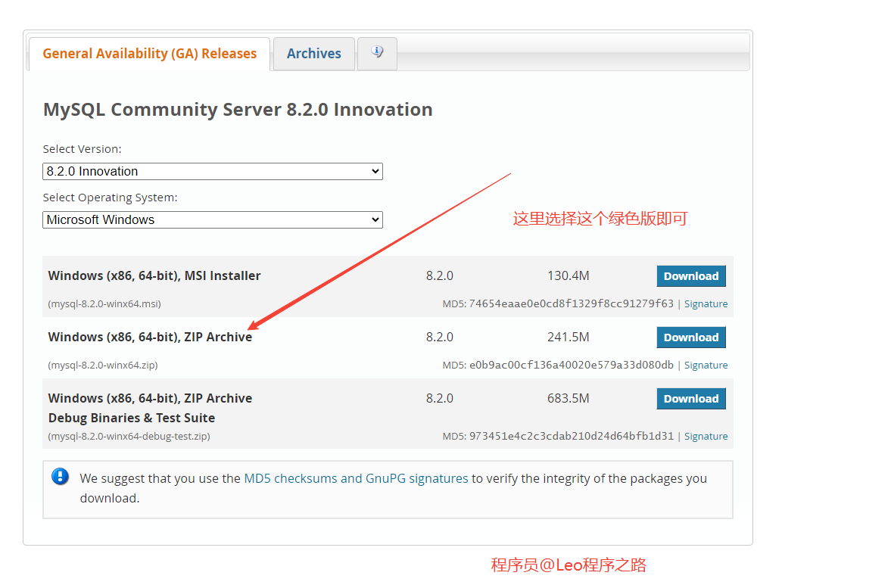Click the filename (mysql-8.2.0-winx64-debug-test.zip)

[129, 437]
